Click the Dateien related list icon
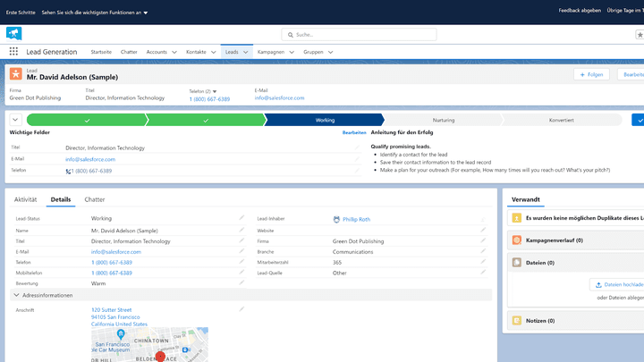The width and height of the screenshot is (644, 362). (516, 263)
